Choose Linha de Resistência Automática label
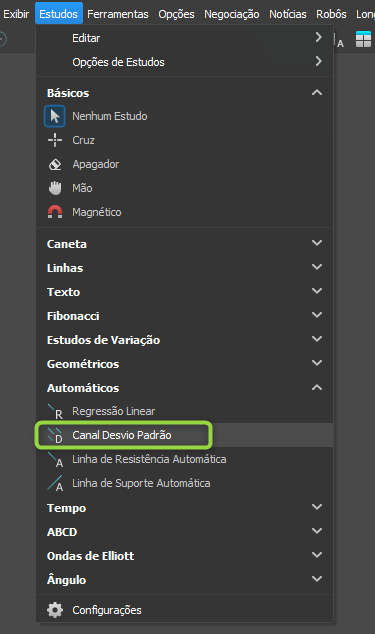Viewport: 375px width, 634px height. (x=149, y=459)
